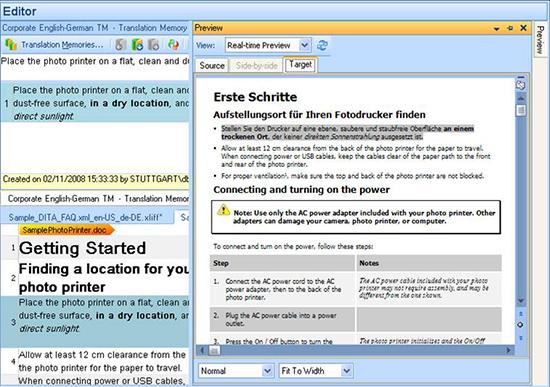Click the gray icon between the two green icons
The width and height of the screenshot is (550, 387).
[154, 45]
